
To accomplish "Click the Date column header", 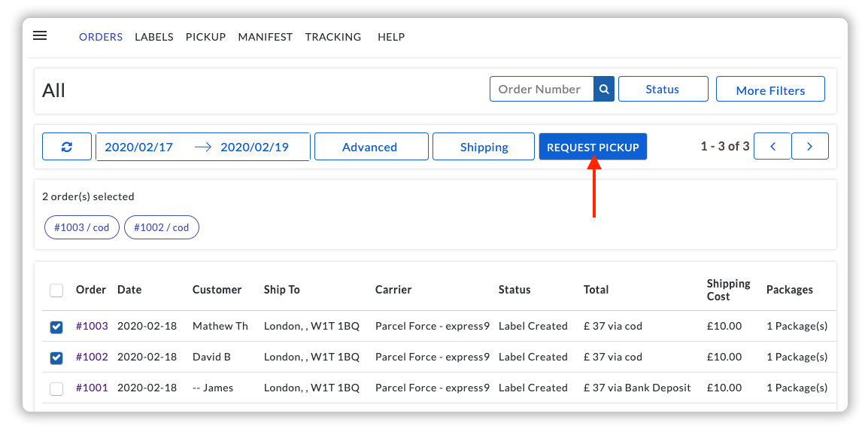I will 129,290.
